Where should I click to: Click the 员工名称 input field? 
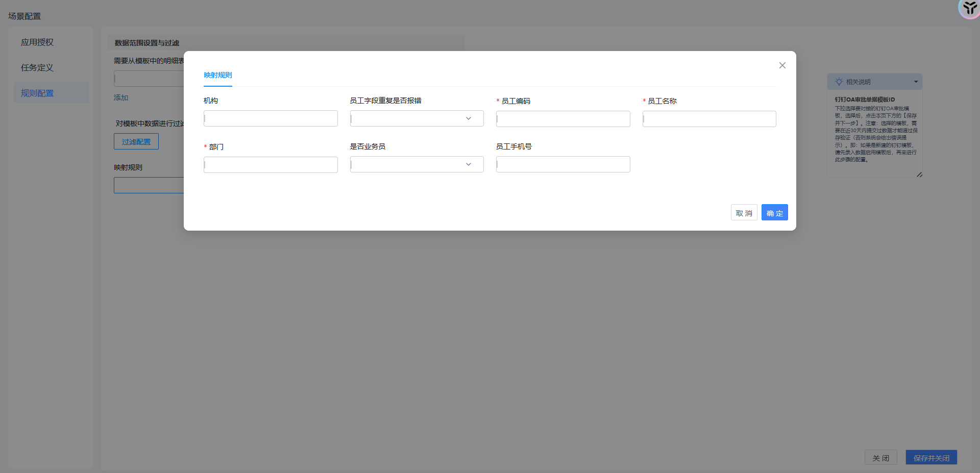pyautogui.click(x=709, y=119)
